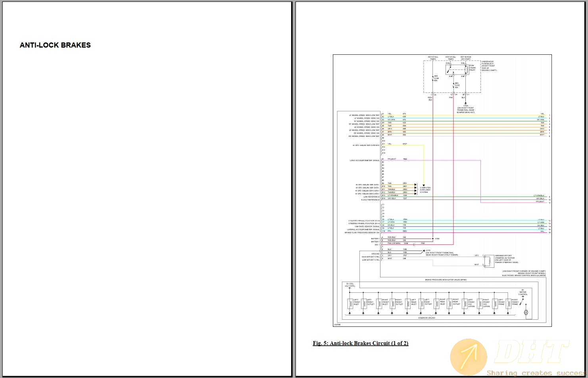The image size is (588, 378).
Task: Click the pump motor 'M' symbol
Action: (526, 313)
